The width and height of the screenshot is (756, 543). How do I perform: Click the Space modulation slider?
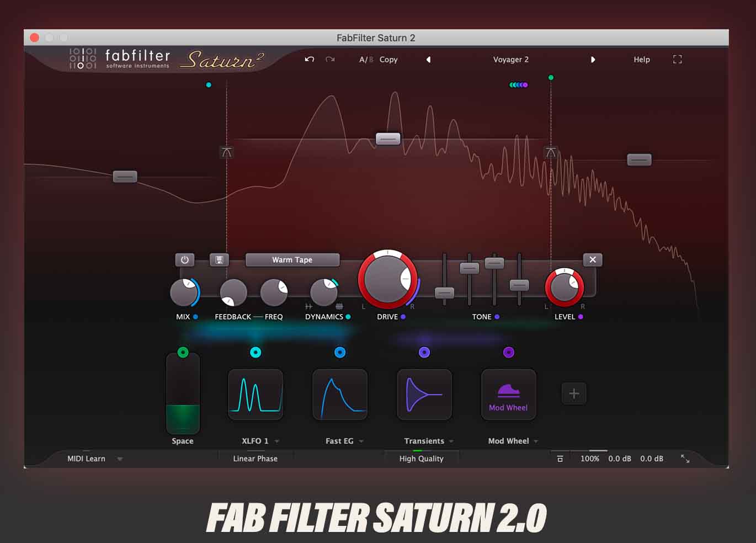(x=183, y=393)
